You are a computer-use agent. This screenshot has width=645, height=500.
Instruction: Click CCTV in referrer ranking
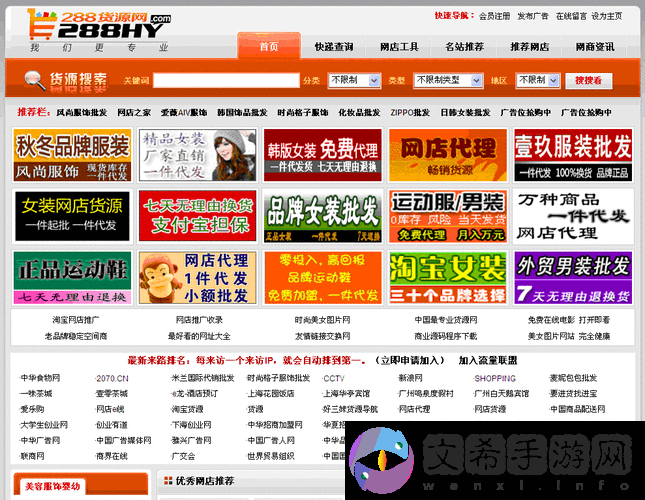[334, 378]
